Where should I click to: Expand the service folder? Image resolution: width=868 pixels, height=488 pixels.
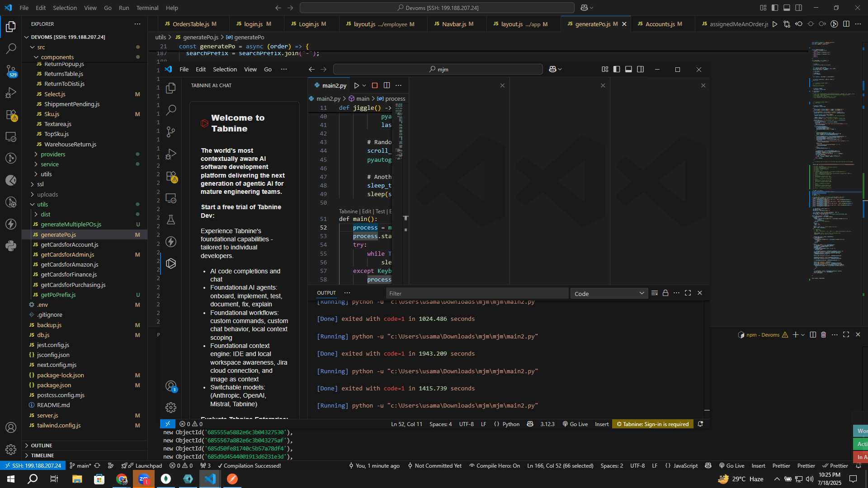[x=50, y=164]
